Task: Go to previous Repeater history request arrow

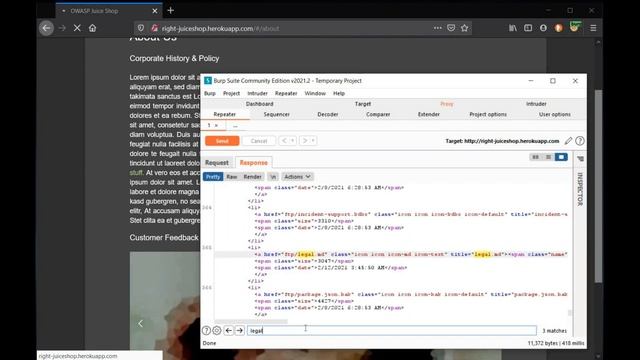Action: click(284, 141)
